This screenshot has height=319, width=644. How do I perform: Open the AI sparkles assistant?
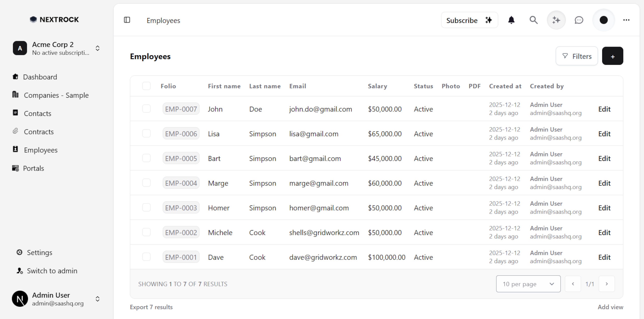point(556,20)
